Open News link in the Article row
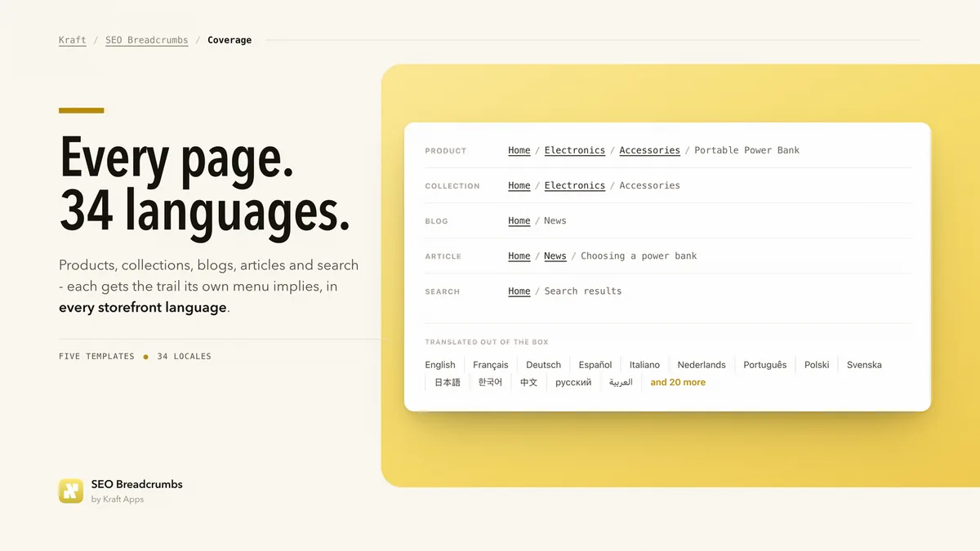 pyautogui.click(x=555, y=256)
